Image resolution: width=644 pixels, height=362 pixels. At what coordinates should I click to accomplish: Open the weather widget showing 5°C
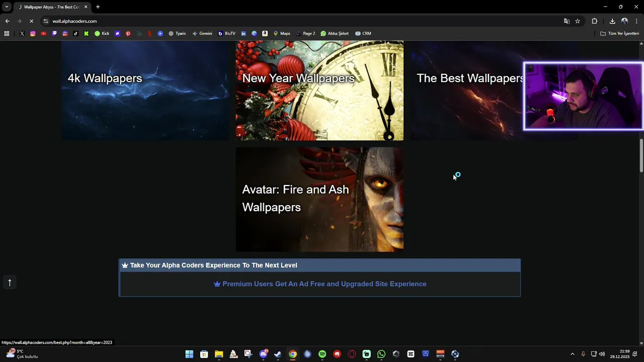[x=23, y=354]
